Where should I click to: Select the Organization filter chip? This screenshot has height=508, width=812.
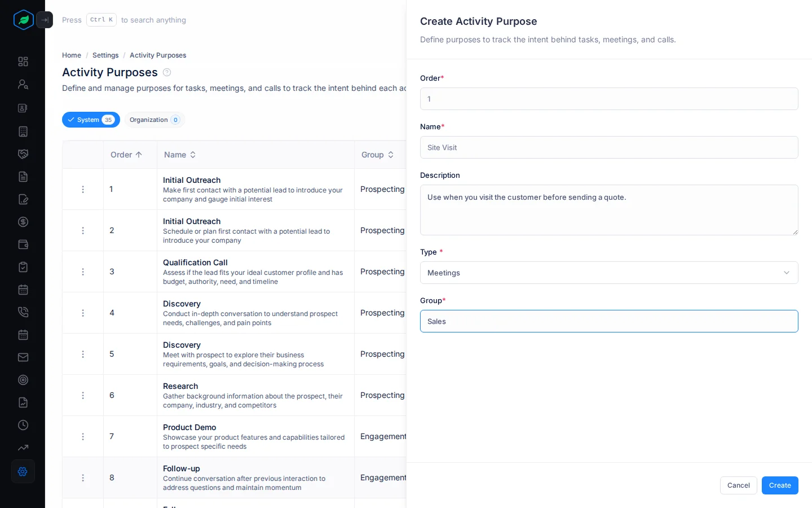[155, 120]
